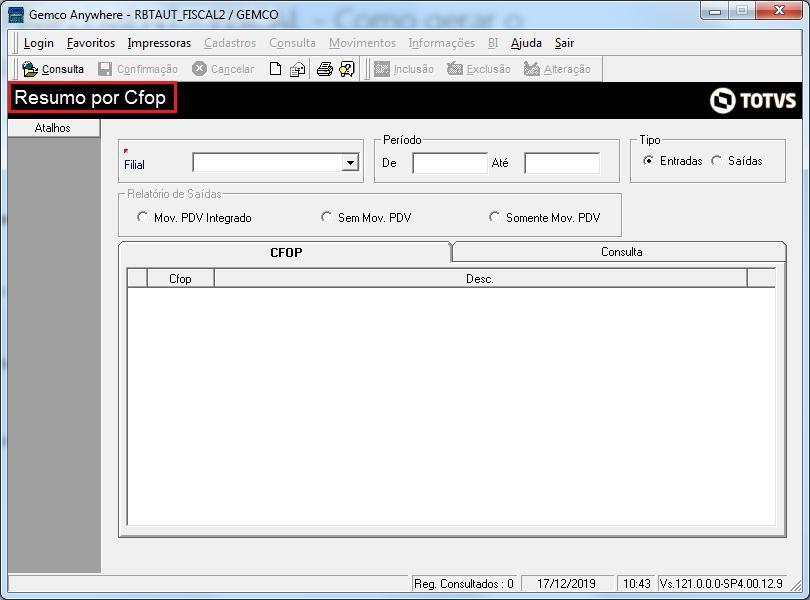Click the Cancelar toolbar icon
This screenshot has width=810, height=600.
click(x=199, y=69)
